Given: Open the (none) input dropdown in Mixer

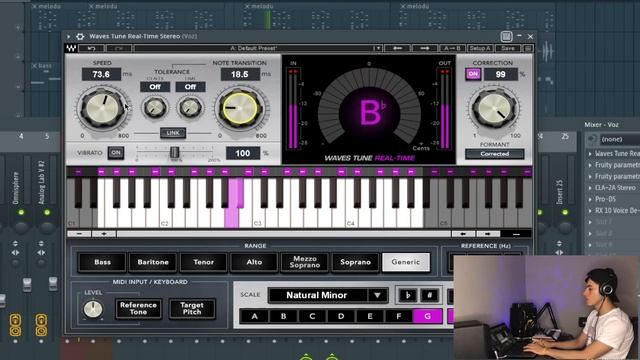Looking at the screenshot, I should (x=619, y=139).
